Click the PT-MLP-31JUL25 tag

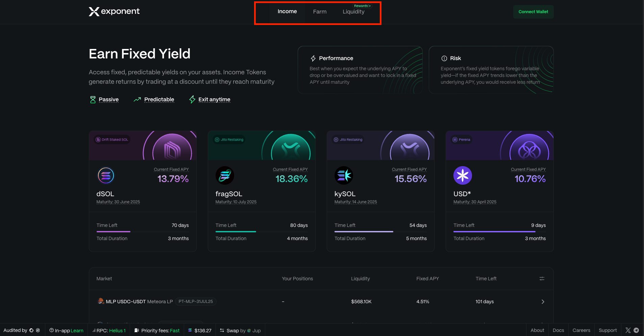(196, 302)
